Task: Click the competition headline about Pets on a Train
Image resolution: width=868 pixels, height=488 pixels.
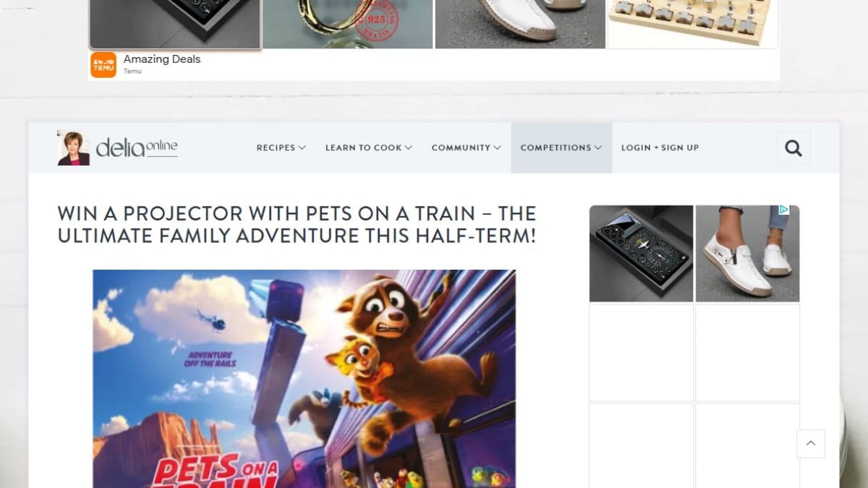Action: [297, 224]
